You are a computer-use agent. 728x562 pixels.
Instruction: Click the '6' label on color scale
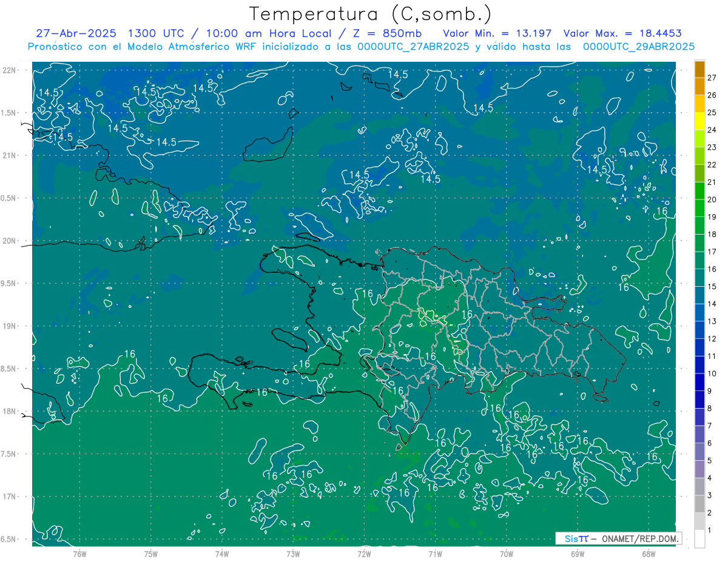(x=710, y=443)
